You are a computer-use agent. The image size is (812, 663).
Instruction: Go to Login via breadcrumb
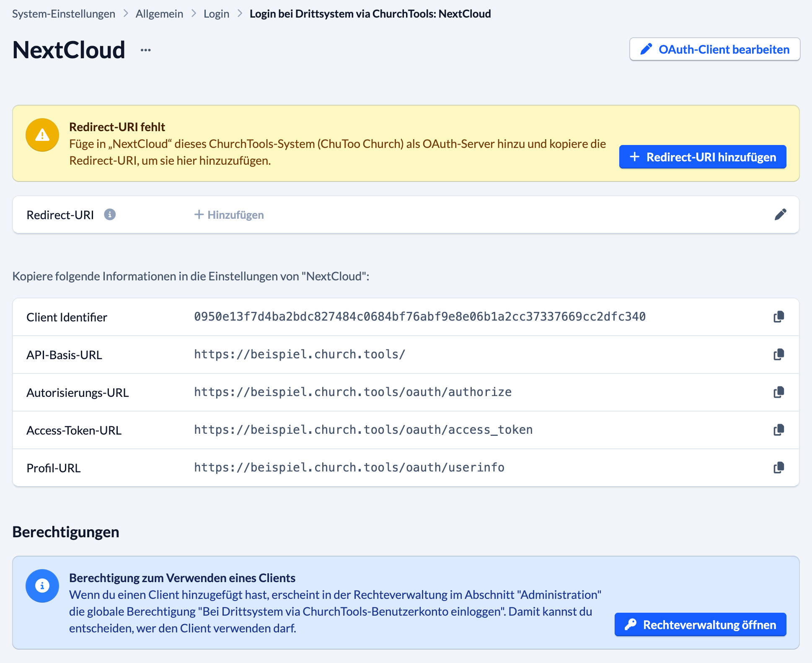coord(216,13)
